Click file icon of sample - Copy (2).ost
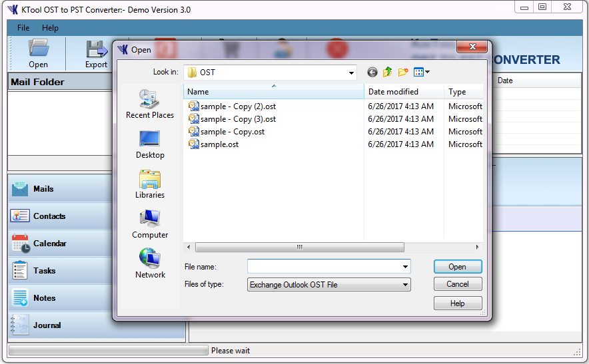The width and height of the screenshot is (589, 364). click(193, 106)
